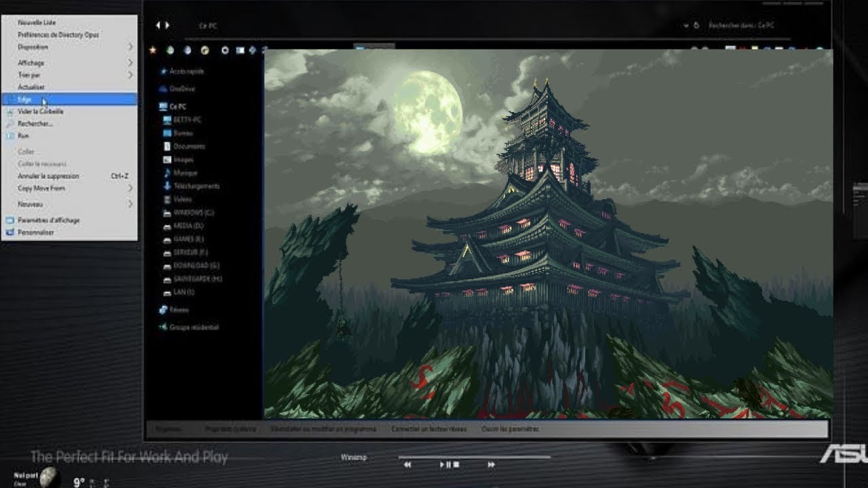Viewport: 868px width, 488px height.
Task: Select the SAUVEGARDE (H:) drive
Action: coord(198,279)
